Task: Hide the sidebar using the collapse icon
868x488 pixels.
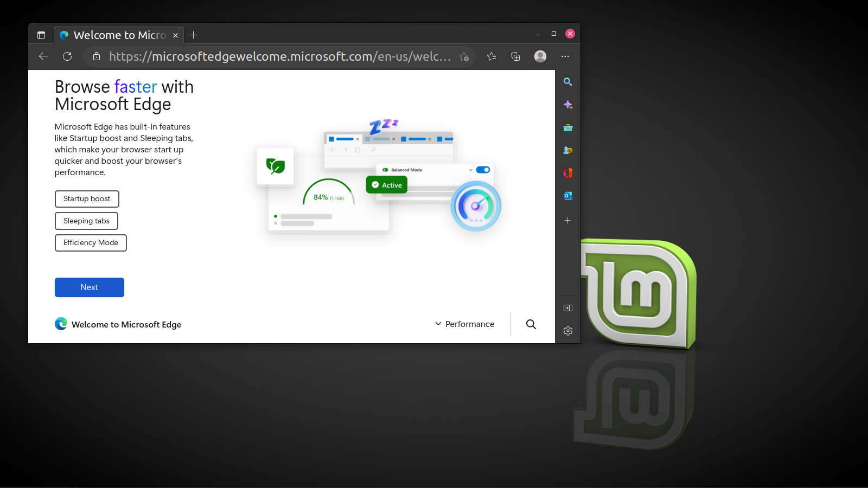Action: click(568, 308)
